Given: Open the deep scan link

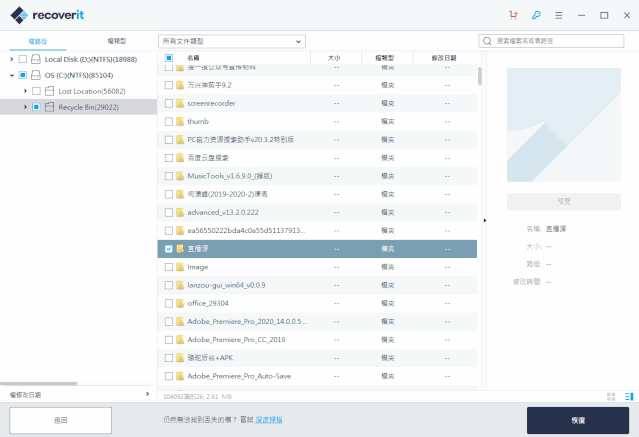Looking at the screenshot, I should (269, 420).
